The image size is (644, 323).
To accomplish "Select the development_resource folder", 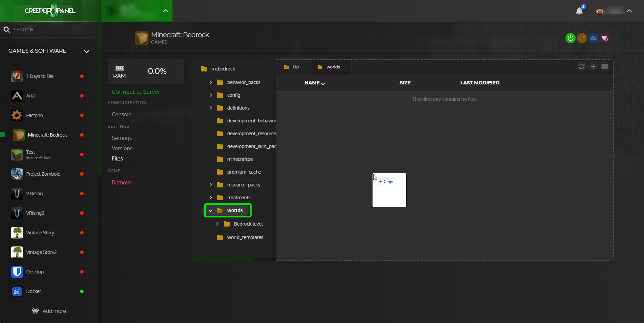I will click(247, 134).
